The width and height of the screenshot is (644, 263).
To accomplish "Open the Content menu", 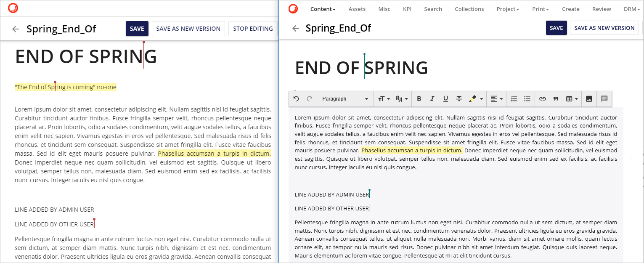I will (323, 9).
